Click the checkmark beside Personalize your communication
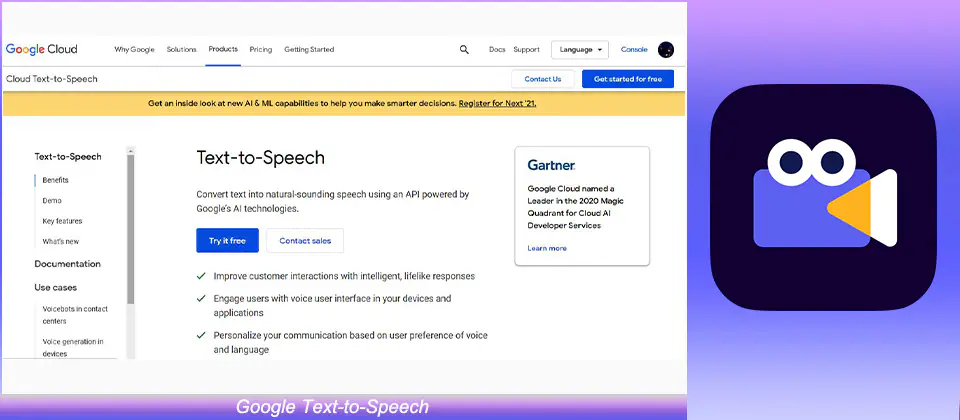 (201, 336)
